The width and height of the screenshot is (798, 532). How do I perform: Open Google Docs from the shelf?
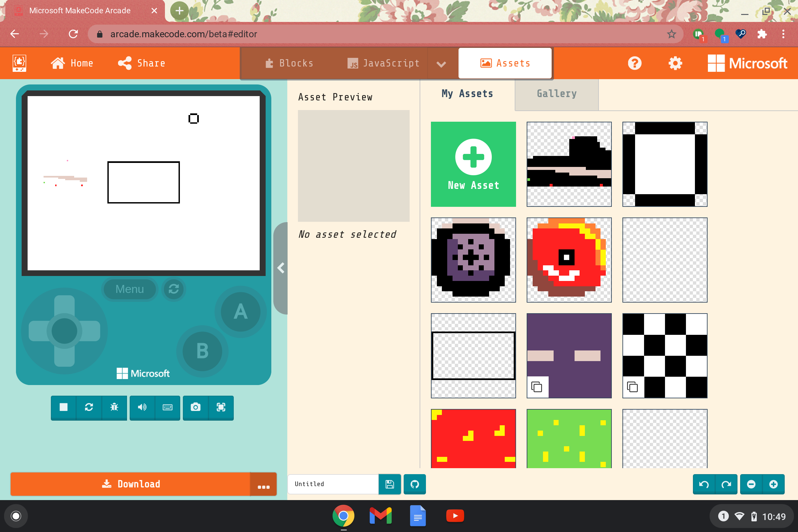coord(418,516)
